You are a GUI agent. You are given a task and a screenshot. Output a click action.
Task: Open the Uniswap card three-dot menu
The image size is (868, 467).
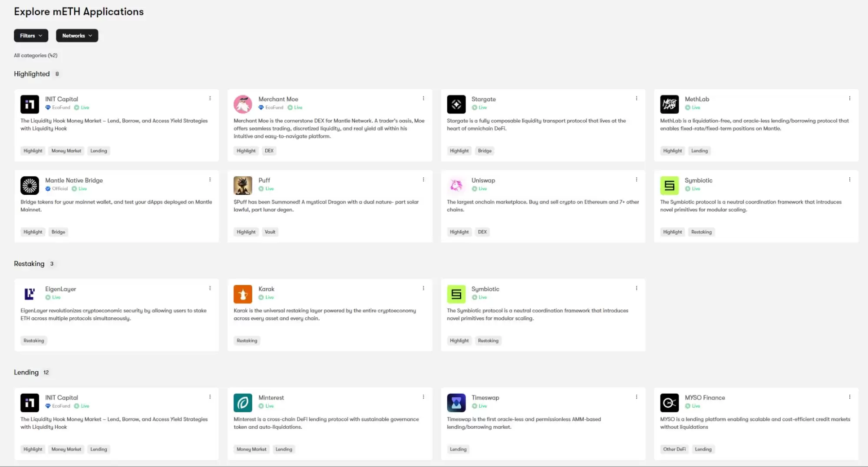point(637,180)
